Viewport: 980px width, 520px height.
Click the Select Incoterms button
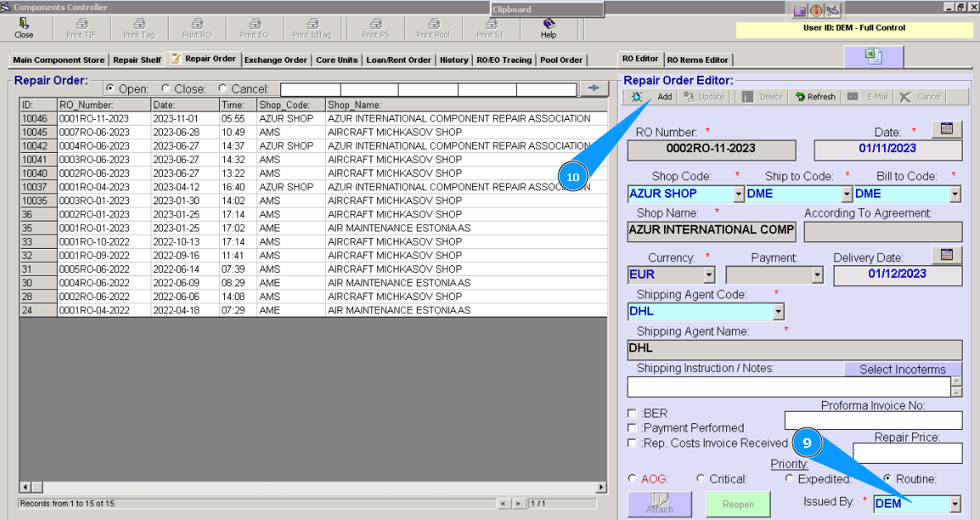(x=902, y=370)
